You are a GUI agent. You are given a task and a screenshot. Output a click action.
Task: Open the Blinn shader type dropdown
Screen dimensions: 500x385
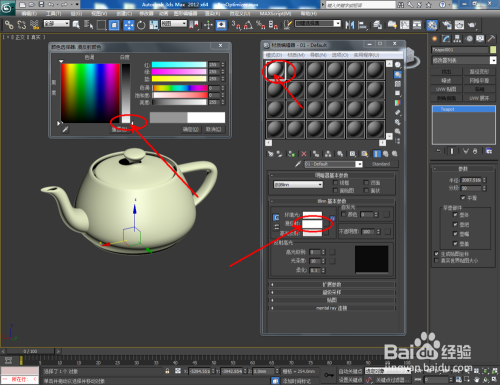[298, 184]
